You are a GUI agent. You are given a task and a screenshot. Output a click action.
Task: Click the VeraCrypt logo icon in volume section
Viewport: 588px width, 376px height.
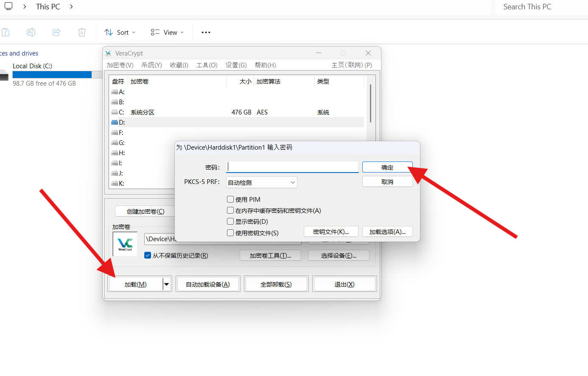click(125, 244)
